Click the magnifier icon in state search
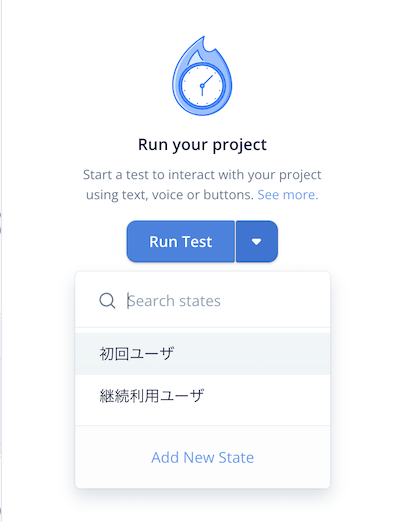The width and height of the screenshot is (400, 522). coord(107,301)
